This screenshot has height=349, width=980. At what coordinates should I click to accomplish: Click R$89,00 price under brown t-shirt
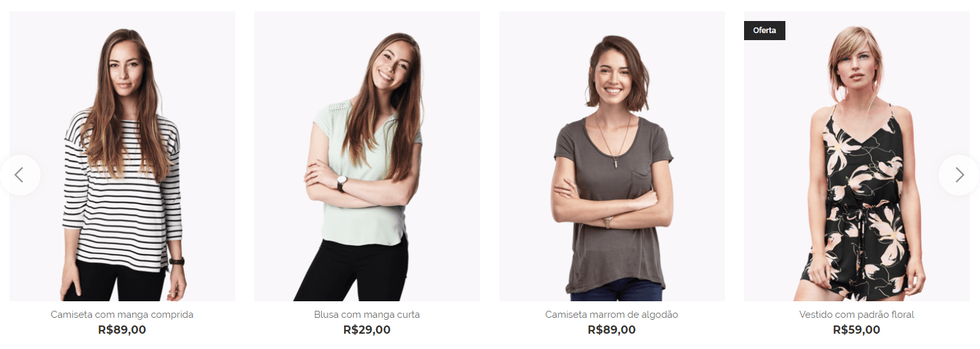click(x=612, y=330)
